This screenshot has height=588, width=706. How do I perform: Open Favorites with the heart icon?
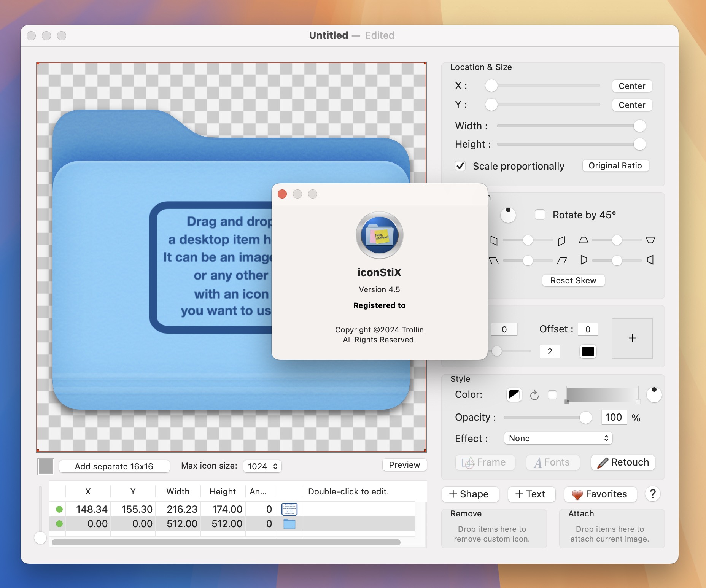(600, 494)
